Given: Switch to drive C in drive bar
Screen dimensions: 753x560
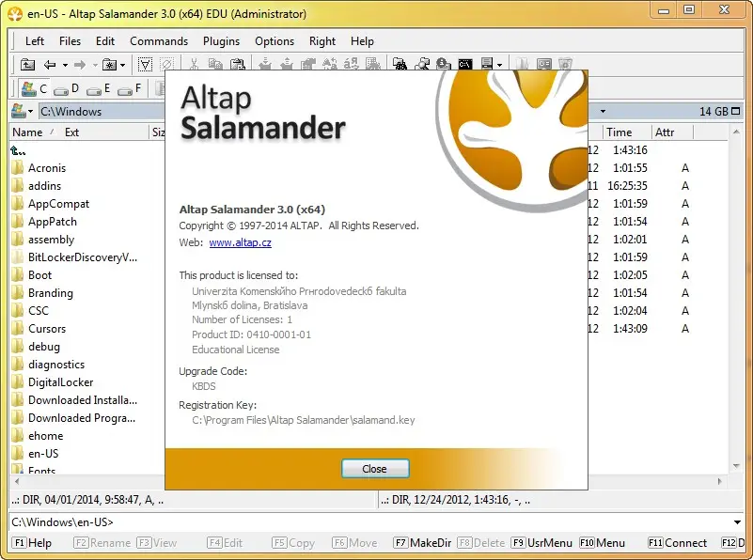Looking at the screenshot, I should [x=35, y=88].
